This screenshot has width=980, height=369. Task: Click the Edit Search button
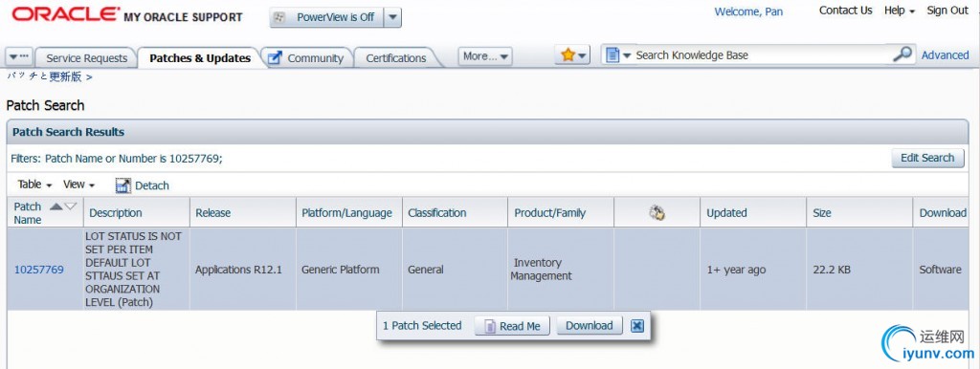pyautogui.click(x=927, y=158)
